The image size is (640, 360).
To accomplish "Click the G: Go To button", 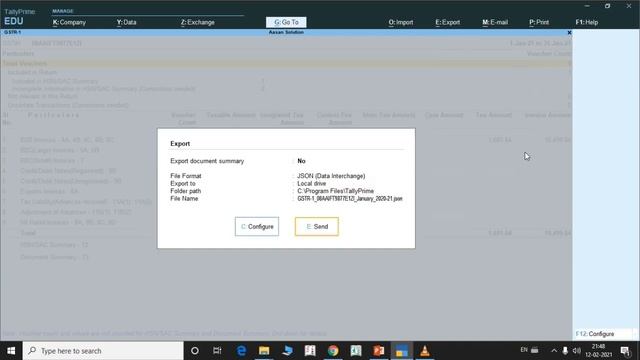I will (x=286, y=22).
